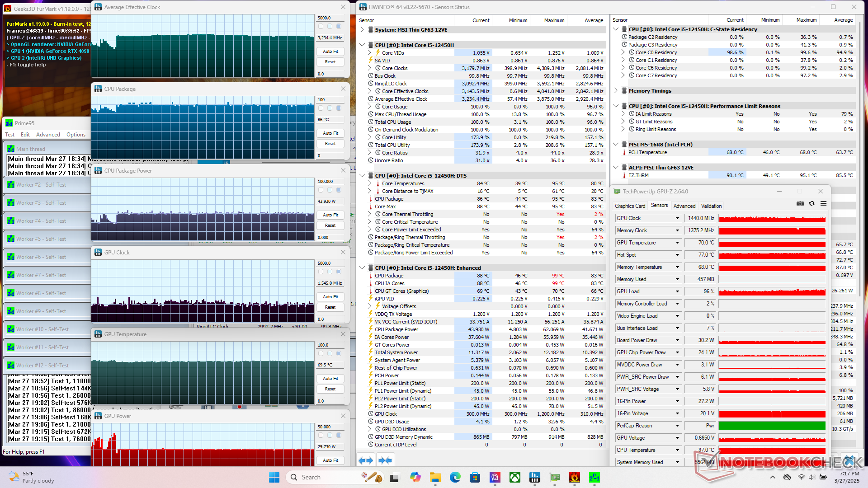Click the GPU-Z refresh icon
This screenshot has width=868, height=488.
click(x=812, y=204)
